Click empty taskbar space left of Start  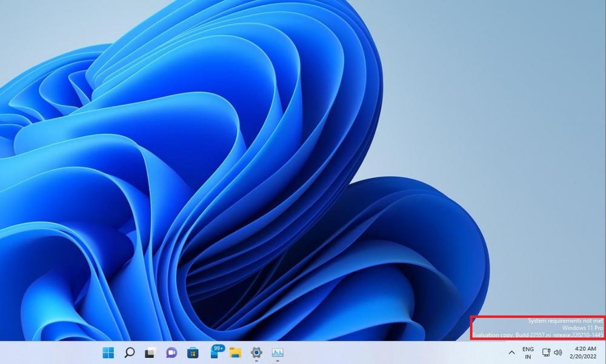click(48, 352)
